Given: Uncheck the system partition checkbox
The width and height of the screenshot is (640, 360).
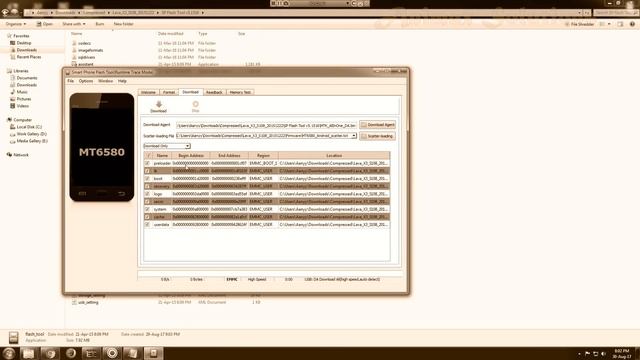Looking at the screenshot, I should [x=147, y=209].
